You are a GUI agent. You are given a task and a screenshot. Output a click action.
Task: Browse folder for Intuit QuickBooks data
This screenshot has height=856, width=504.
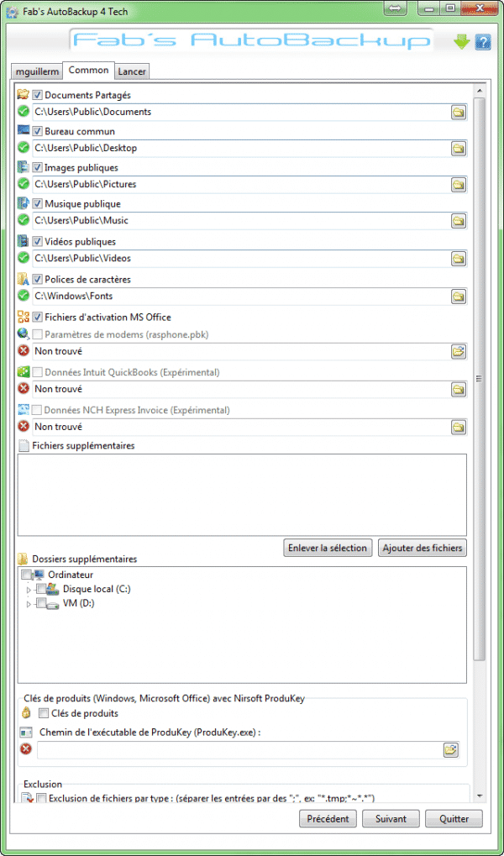point(458,390)
